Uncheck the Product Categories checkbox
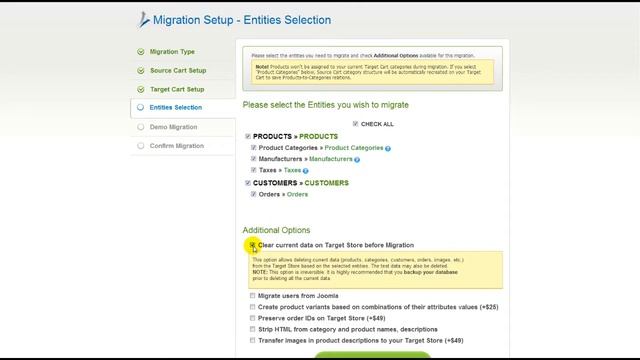This screenshot has height=360, width=640. [x=253, y=147]
